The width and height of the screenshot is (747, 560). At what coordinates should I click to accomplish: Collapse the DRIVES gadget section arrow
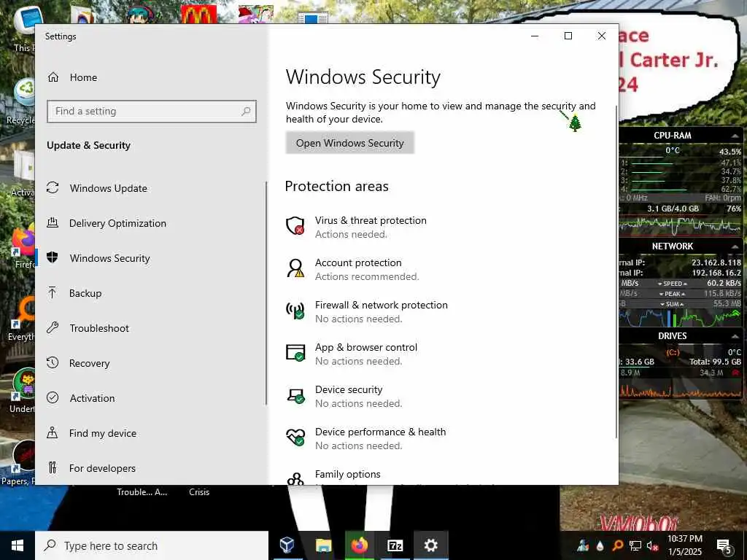pos(735,336)
